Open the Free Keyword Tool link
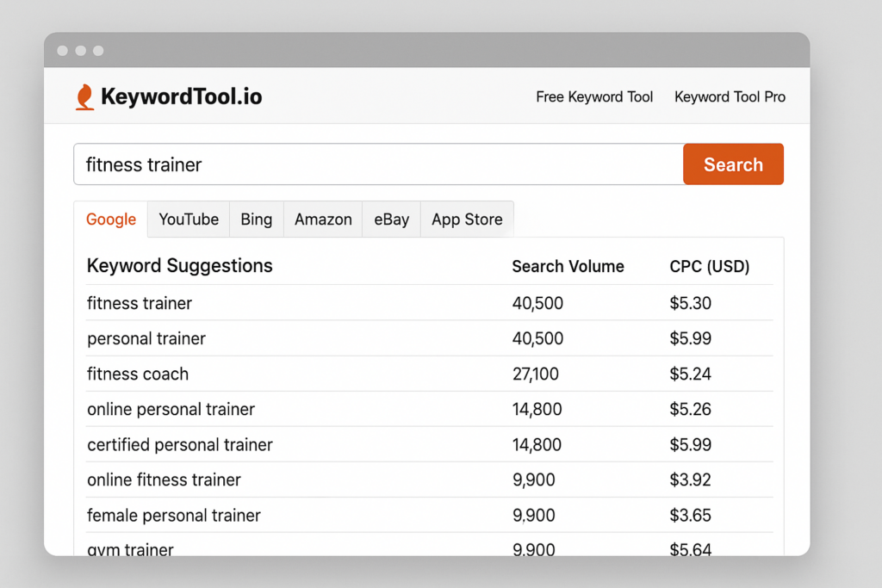The image size is (882, 588). pyautogui.click(x=594, y=96)
